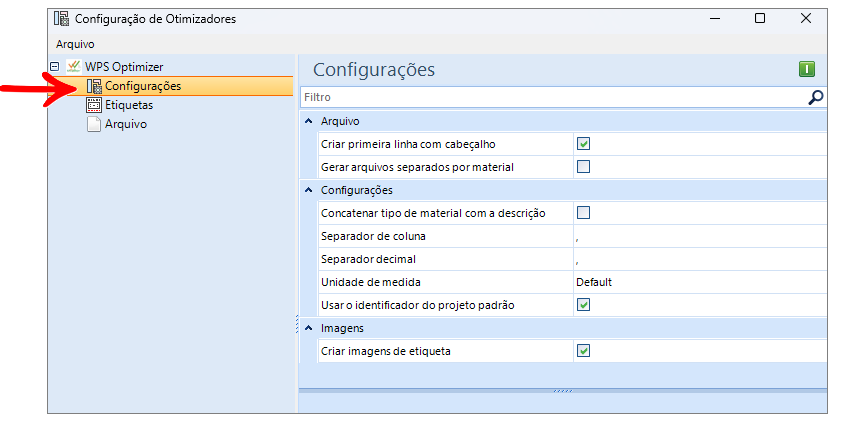Collapse the Imagens settings group
The width and height of the screenshot is (841, 427).
coord(308,328)
